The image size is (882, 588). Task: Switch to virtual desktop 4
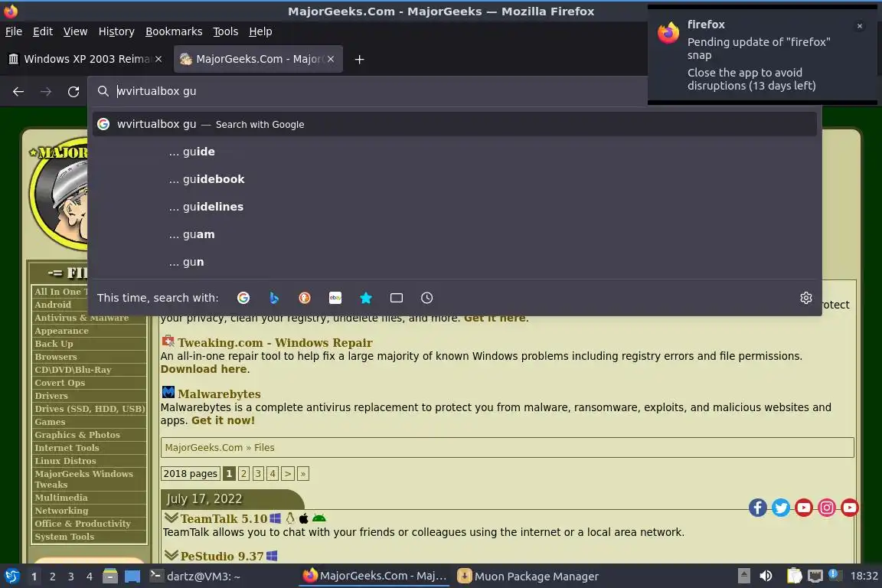pos(90,577)
